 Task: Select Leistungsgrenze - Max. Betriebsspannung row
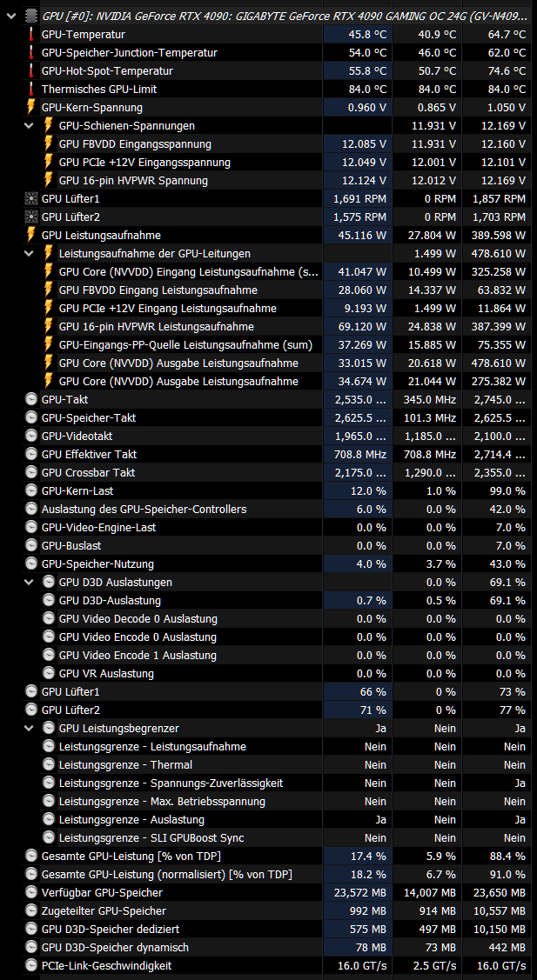click(x=162, y=801)
